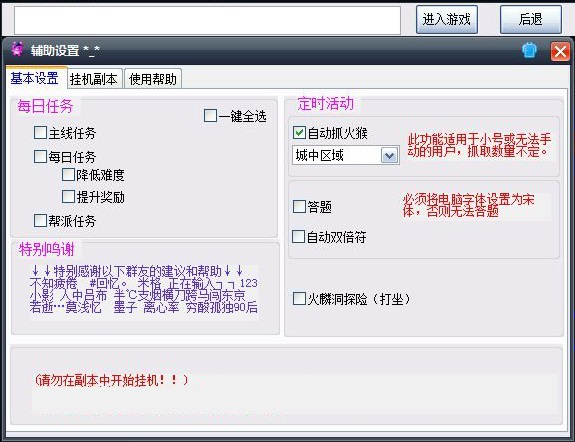This screenshot has width=575, height=442.
Task: Enable 降低难度 option
Action: [x=69, y=175]
